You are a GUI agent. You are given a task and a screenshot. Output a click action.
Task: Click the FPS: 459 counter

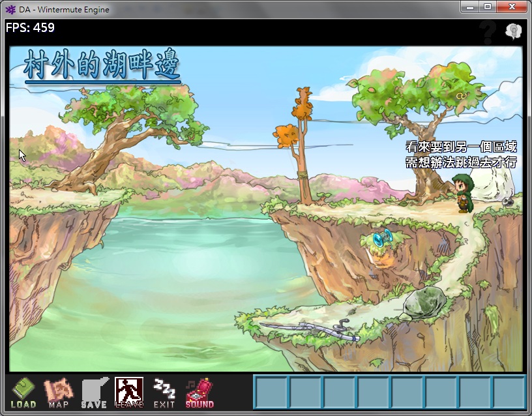click(30, 27)
